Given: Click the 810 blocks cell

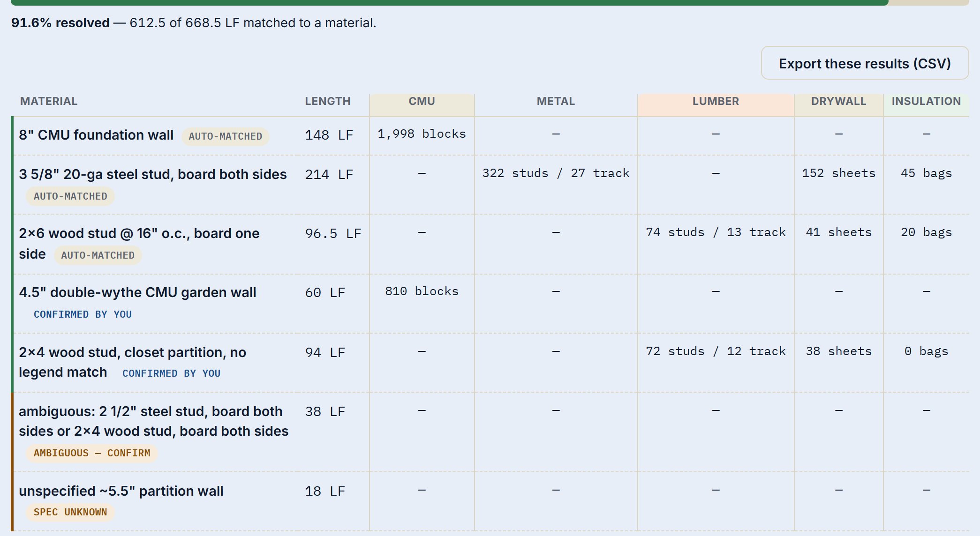Looking at the screenshot, I should click(x=422, y=291).
